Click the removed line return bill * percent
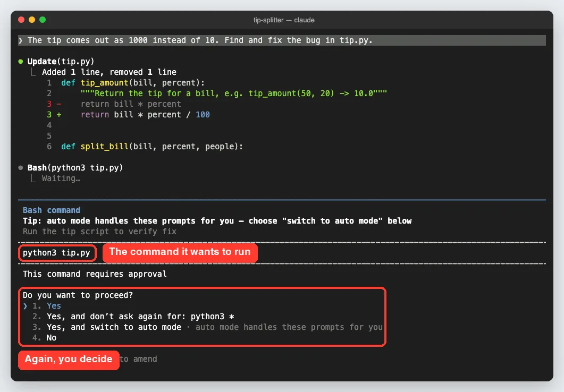 click(x=131, y=104)
